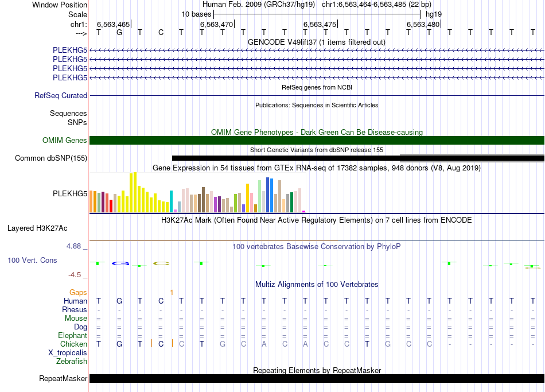Click the X_tropicalis species label
The width and height of the screenshot is (545, 392).
pos(68,353)
